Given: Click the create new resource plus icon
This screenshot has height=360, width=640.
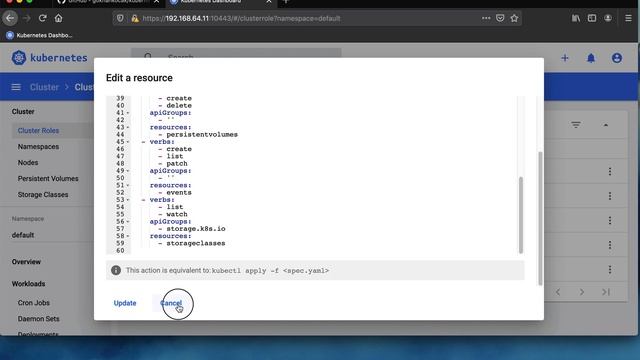Looking at the screenshot, I should (565, 58).
